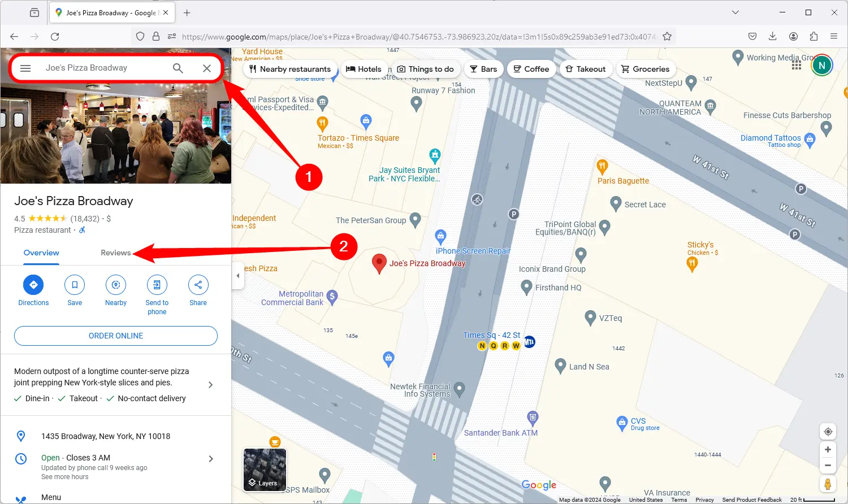
Task: Click the See more hours text
Action: [65, 477]
